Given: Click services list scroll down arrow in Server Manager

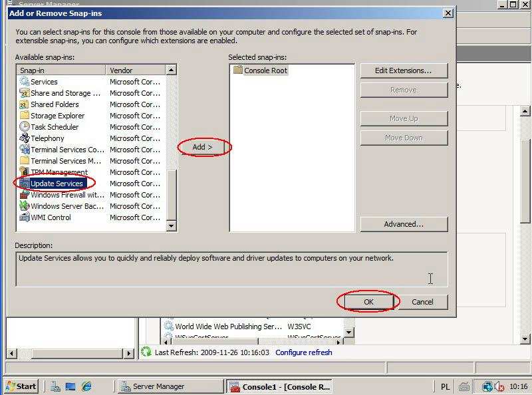Looking at the screenshot, I should [349, 332].
